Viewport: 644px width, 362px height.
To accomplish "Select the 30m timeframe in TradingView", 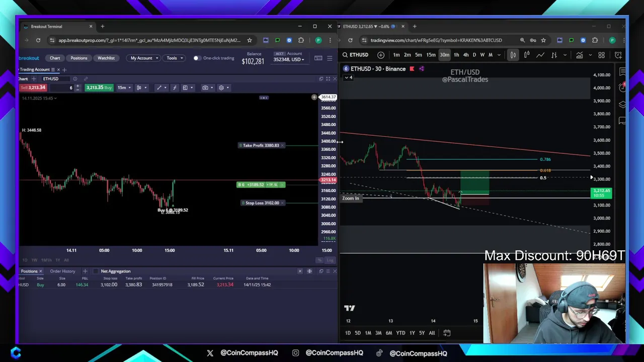I will click(x=445, y=55).
